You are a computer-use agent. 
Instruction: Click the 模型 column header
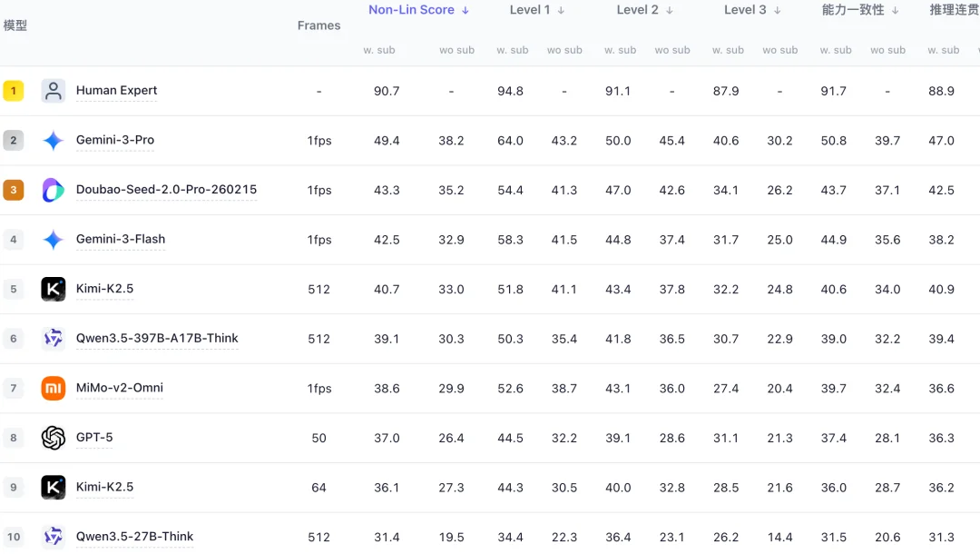coord(15,25)
